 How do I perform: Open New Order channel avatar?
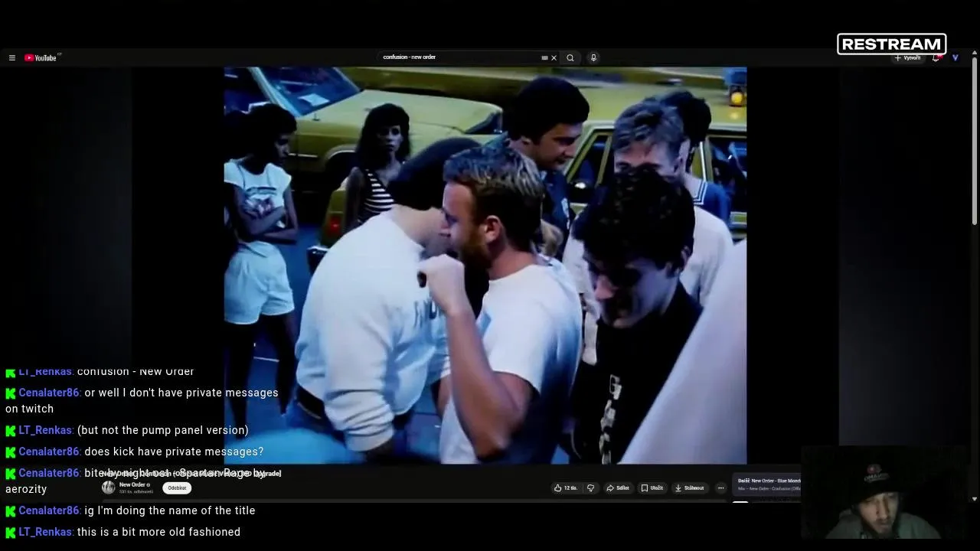[x=109, y=487]
